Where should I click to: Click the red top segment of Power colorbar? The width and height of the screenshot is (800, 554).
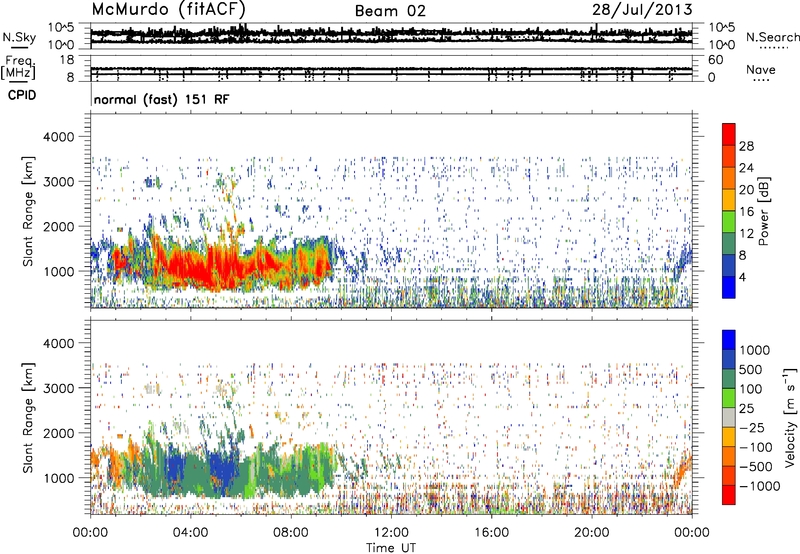pos(729,135)
